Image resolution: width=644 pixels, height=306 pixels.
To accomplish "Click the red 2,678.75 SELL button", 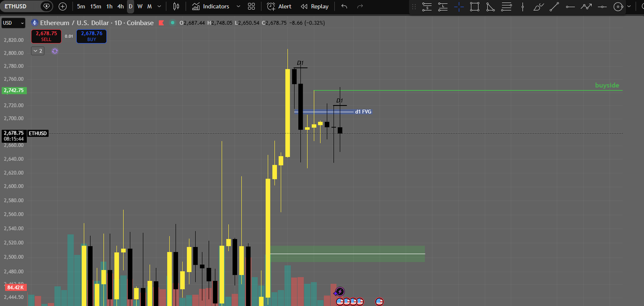I will coord(46,36).
